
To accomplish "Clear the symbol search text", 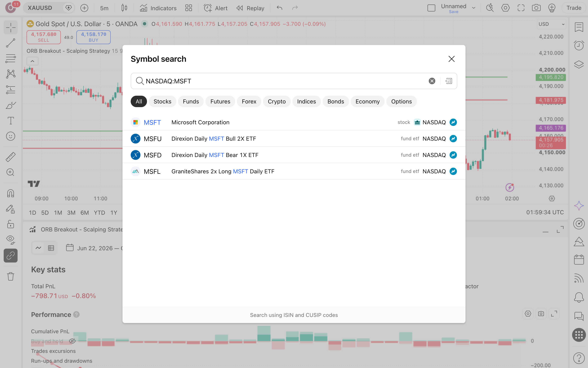I will tap(432, 81).
